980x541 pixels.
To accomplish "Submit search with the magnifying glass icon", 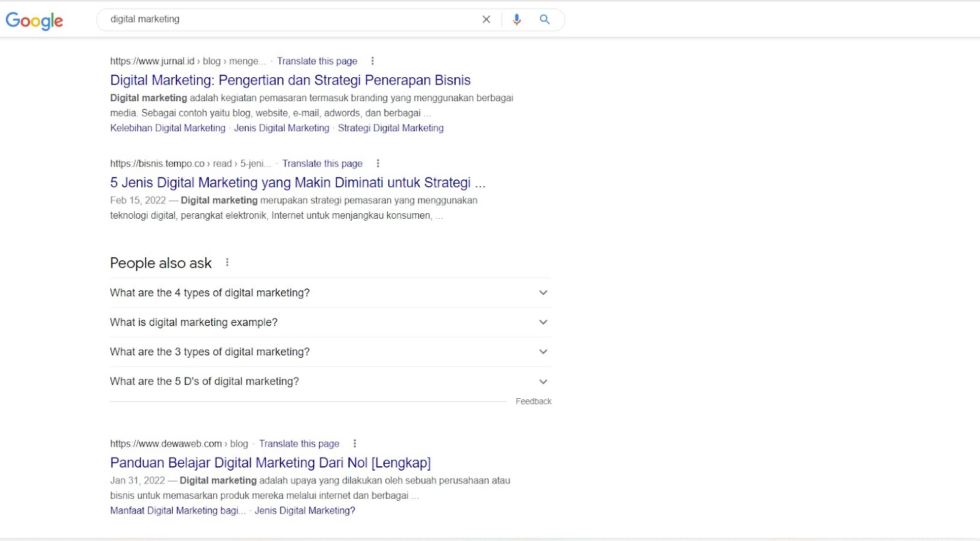I will 545,20.
